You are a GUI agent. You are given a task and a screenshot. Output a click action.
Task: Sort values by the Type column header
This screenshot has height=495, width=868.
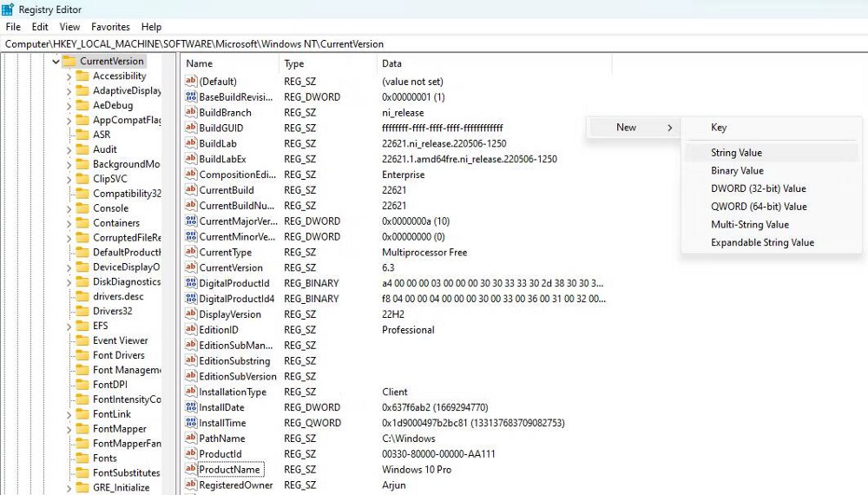click(x=294, y=64)
